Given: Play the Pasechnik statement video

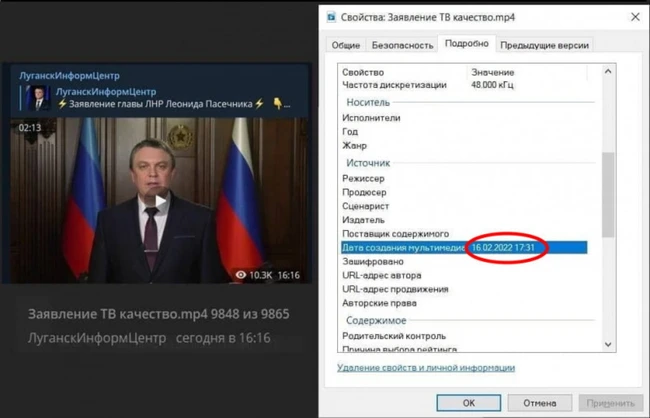Looking at the screenshot, I should [x=161, y=202].
